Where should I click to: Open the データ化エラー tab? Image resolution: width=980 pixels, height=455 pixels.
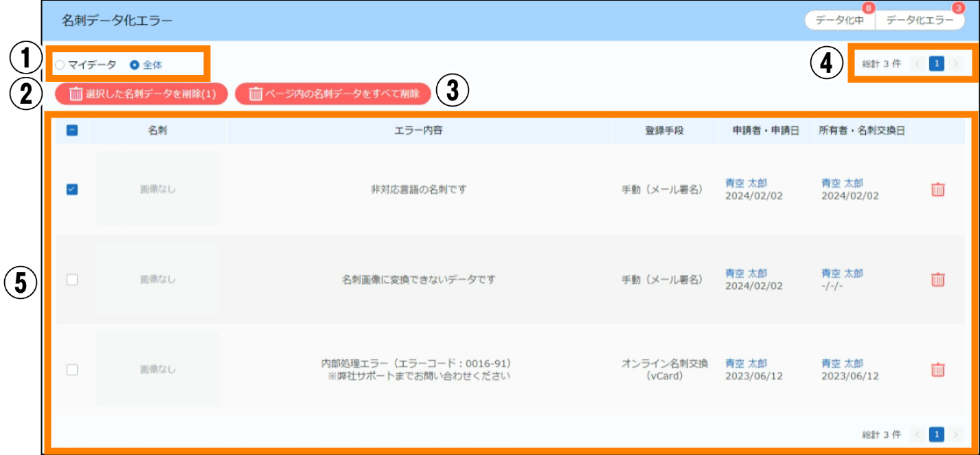920,20
